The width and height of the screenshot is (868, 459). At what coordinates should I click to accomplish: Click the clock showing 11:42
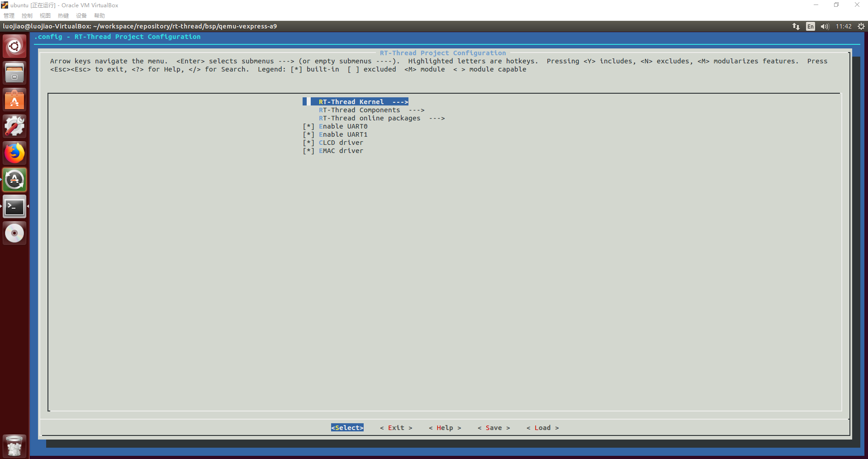point(844,26)
